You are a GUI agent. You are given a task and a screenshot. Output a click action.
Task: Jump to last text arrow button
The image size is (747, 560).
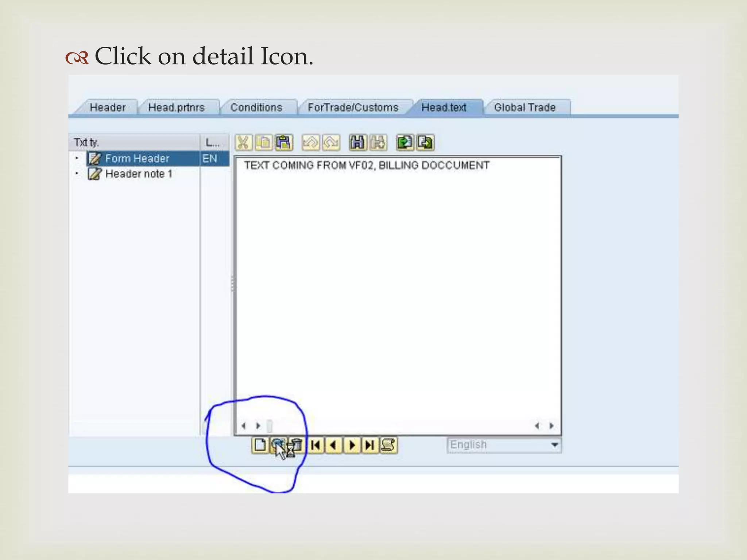pos(370,445)
